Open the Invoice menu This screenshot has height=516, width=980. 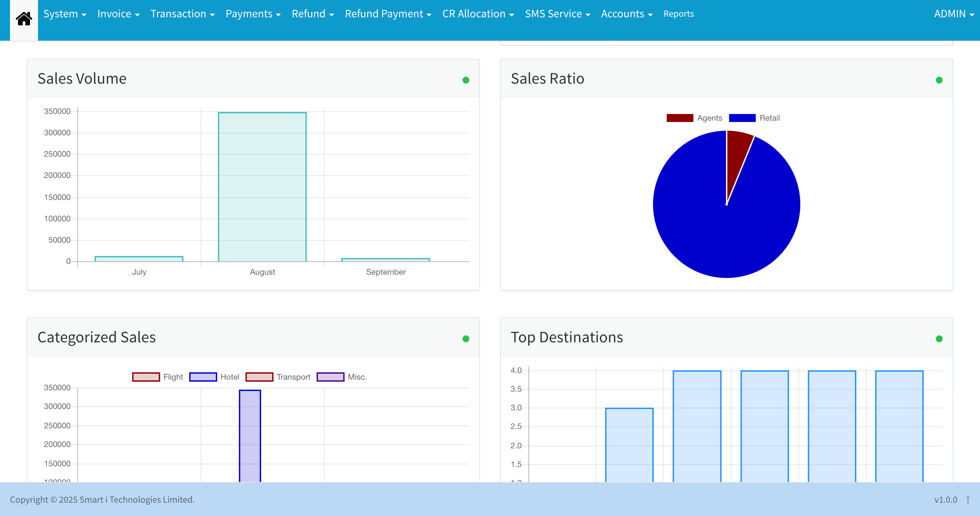[x=118, y=14]
